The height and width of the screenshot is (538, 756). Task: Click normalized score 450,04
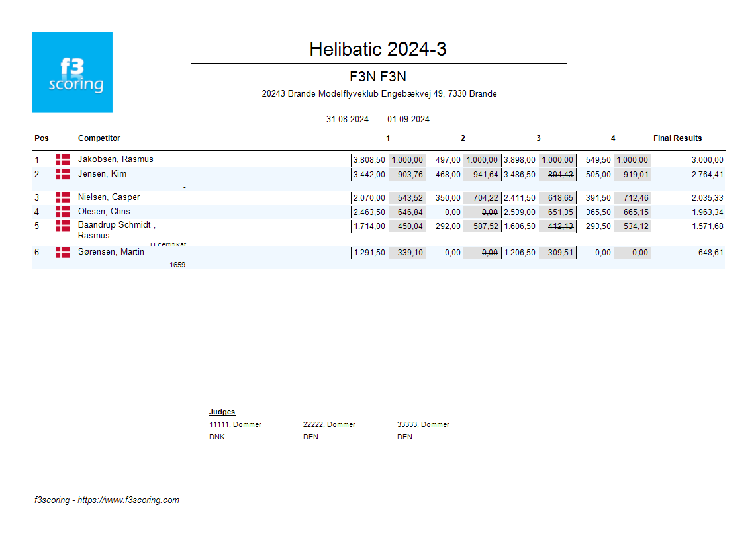click(410, 226)
